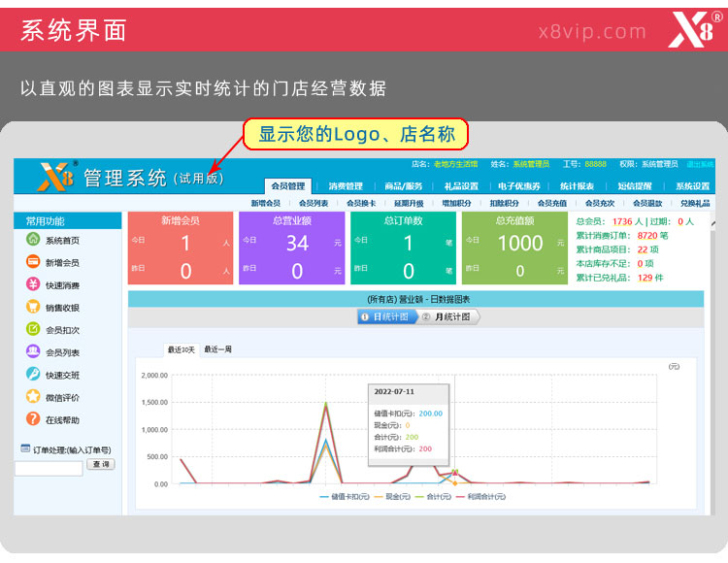
Task: Click the 查询 order search button
Action: coord(101,464)
